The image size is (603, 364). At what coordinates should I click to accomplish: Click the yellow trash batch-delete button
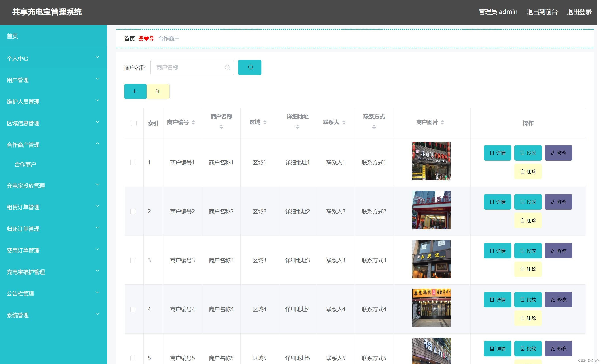point(158,91)
